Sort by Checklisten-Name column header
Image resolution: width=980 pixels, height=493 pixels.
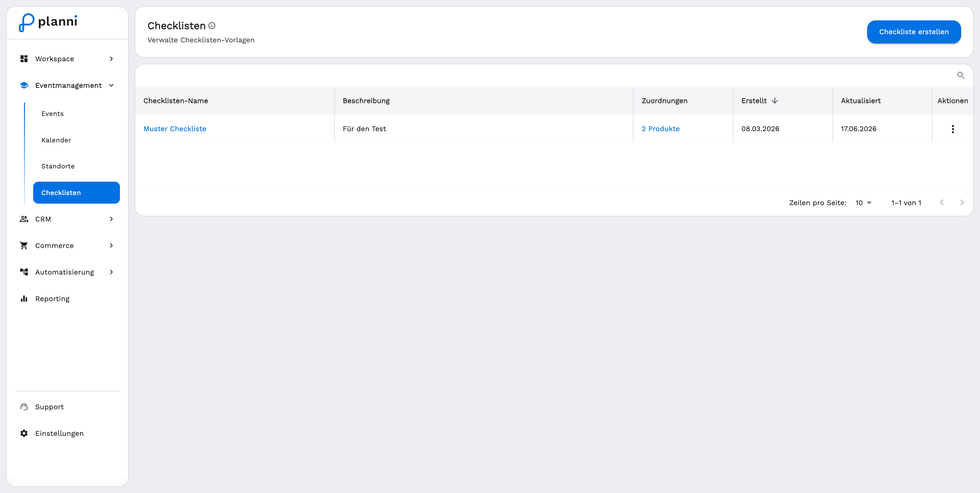pos(176,101)
